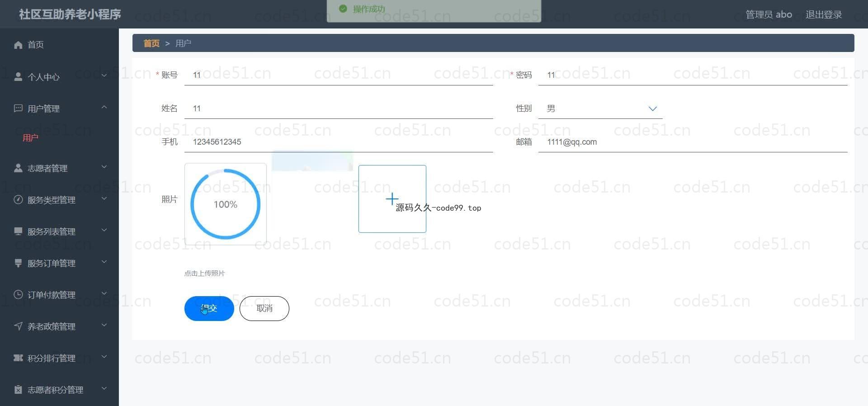Click the icon next to 积分排行管理
Viewport: 868px width, 406px height.
tap(18, 358)
